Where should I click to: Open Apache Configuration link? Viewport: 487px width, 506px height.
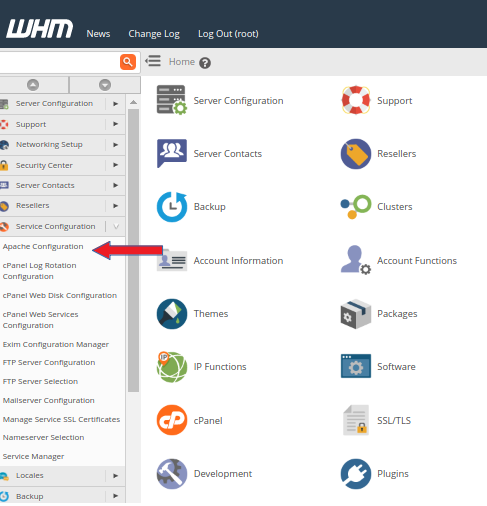click(43, 247)
